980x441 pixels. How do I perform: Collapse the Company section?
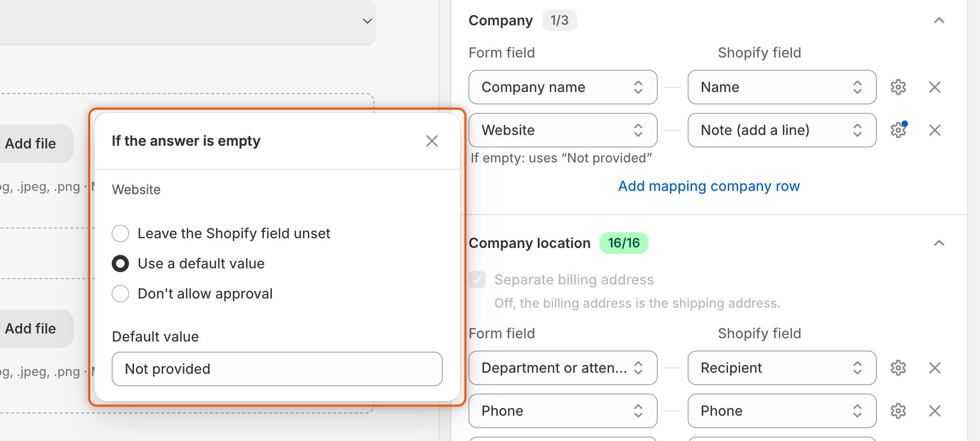(x=939, y=20)
